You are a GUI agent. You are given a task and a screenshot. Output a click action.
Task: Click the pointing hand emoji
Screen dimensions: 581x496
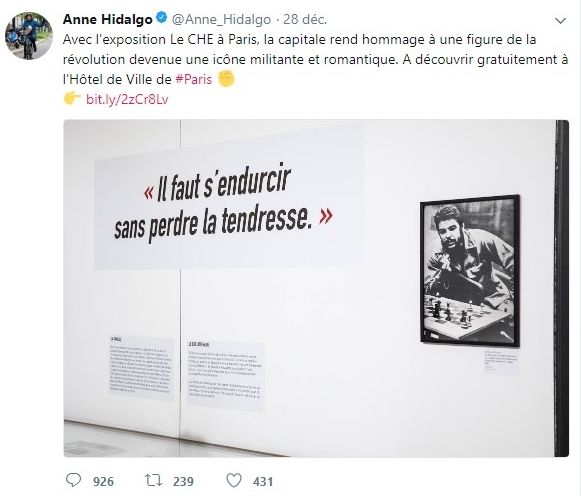(x=72, y=99)
